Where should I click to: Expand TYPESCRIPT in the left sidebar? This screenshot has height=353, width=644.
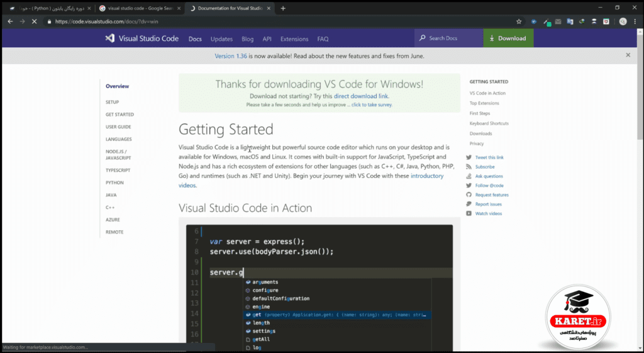[x=118, y=170]
